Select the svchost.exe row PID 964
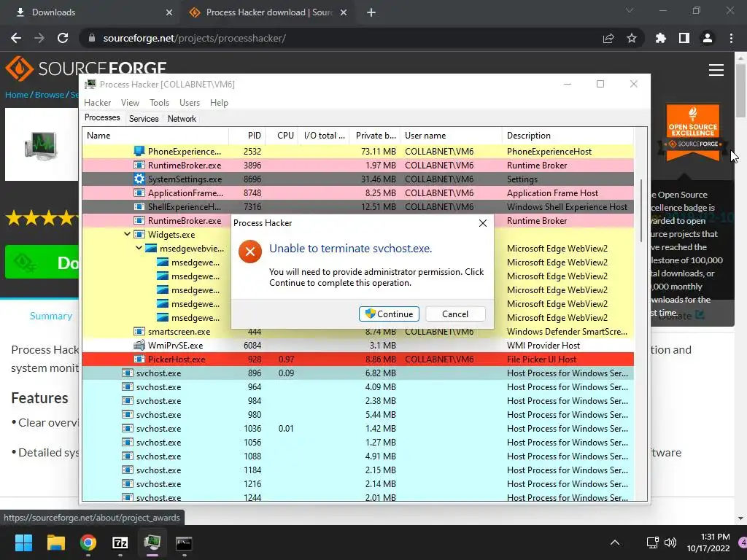 point(357,386)
